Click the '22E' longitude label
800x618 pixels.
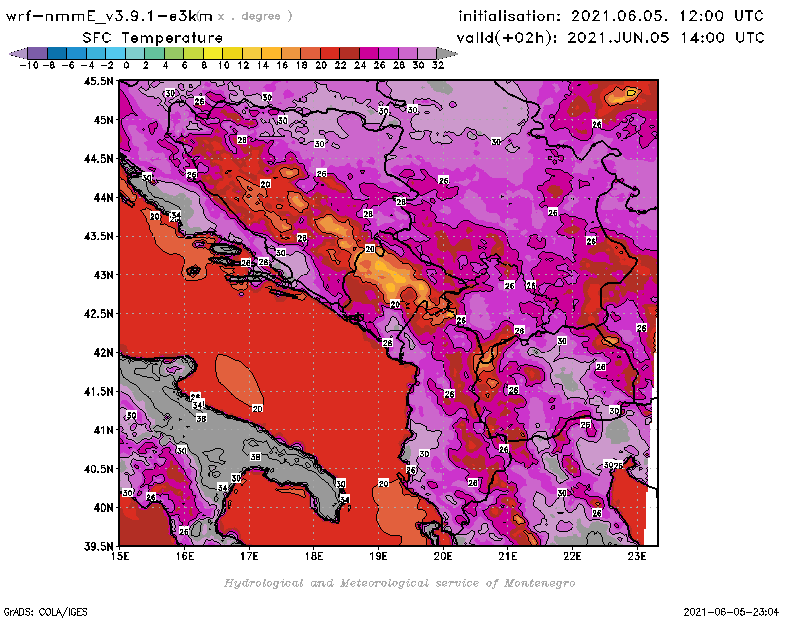click(x=572, y=556)
